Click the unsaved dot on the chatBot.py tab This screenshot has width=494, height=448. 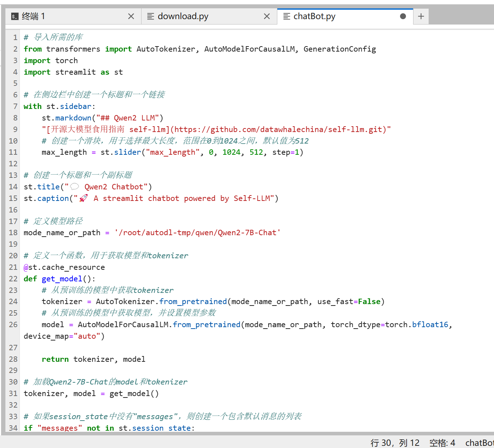[x=403, y=16]
